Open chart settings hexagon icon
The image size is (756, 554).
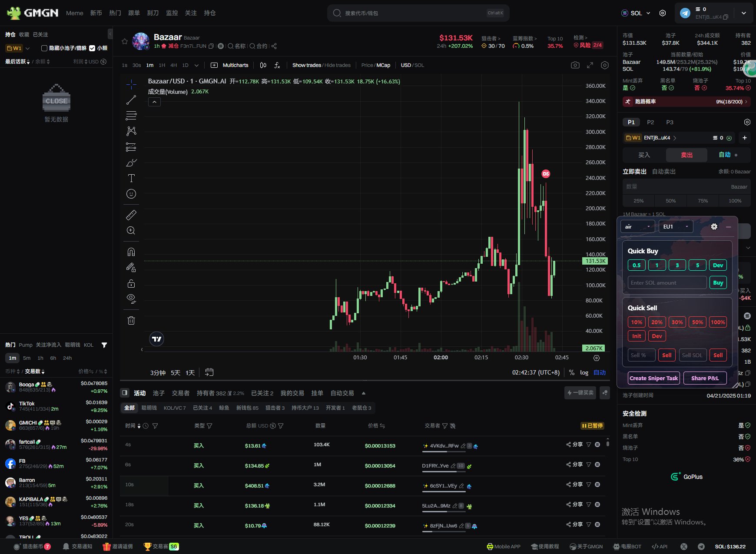(x=604, y=65)
